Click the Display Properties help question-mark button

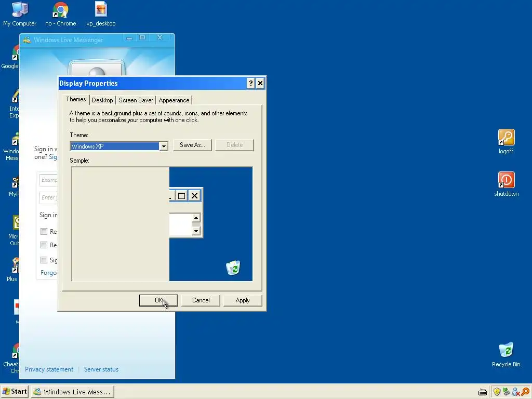pos(251,83)
